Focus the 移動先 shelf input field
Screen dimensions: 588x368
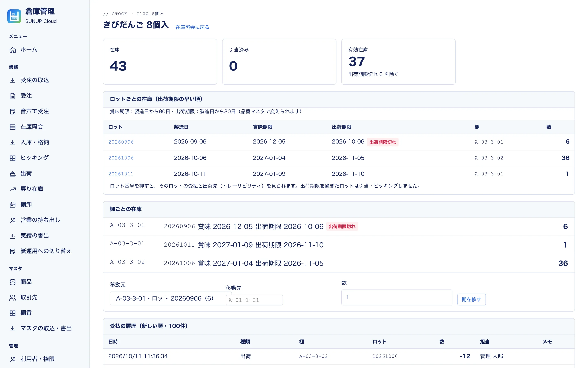(254, 300)
